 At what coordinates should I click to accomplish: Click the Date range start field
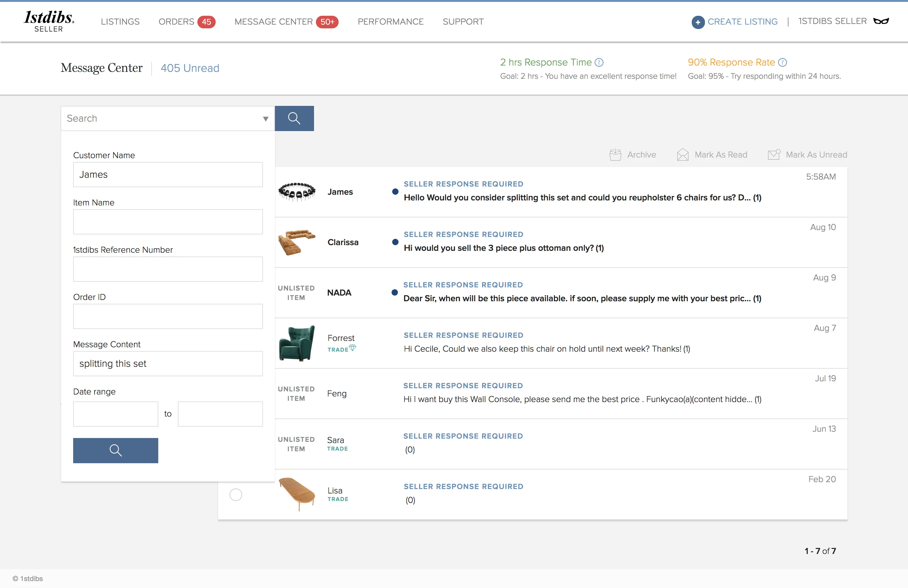point(116,414)
